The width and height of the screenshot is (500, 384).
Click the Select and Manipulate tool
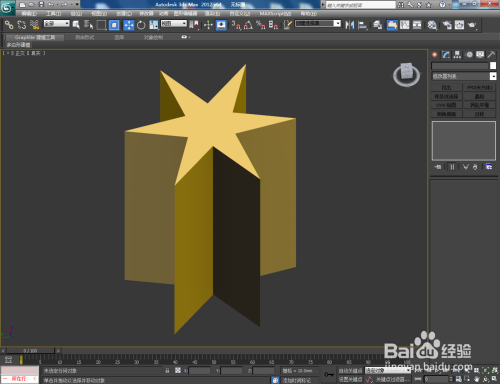pos(208,25)
